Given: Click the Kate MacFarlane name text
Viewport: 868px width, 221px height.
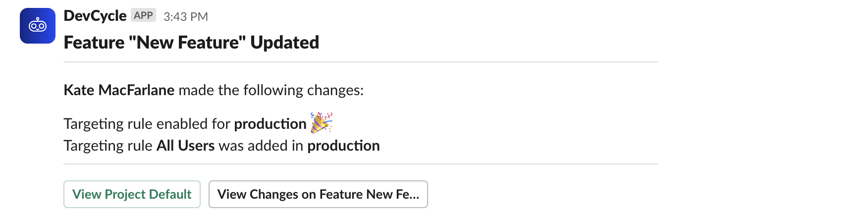Looking at the screenshot, I should [x=119, y=90].
